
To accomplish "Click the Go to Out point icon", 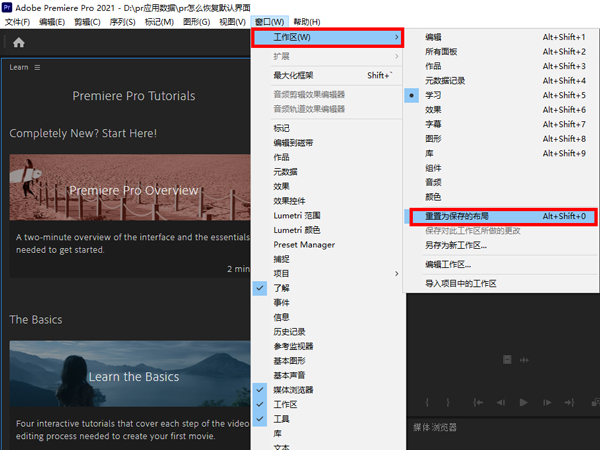I will [x=569, y=402].
